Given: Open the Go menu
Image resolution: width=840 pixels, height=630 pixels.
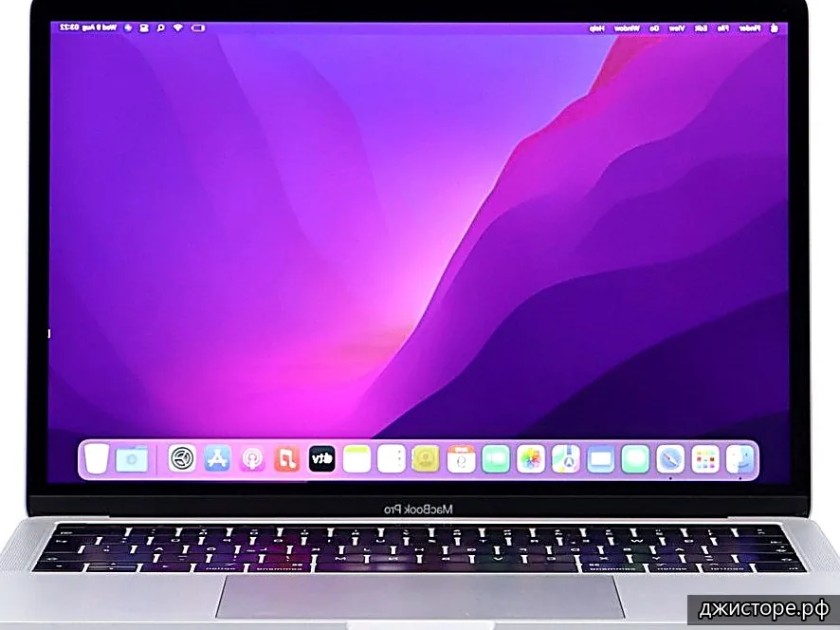Looking at the screenshot, I should tap(654, 28).
